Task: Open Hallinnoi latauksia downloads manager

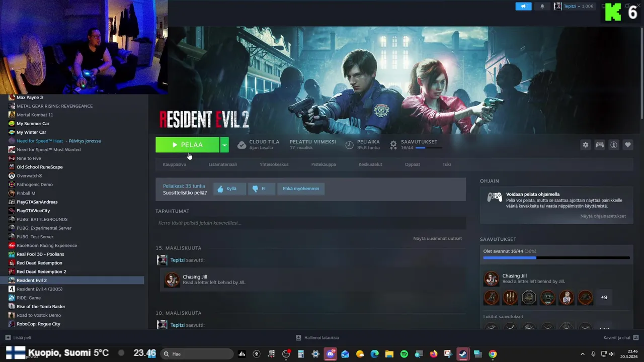Action: tap(317, 337)
